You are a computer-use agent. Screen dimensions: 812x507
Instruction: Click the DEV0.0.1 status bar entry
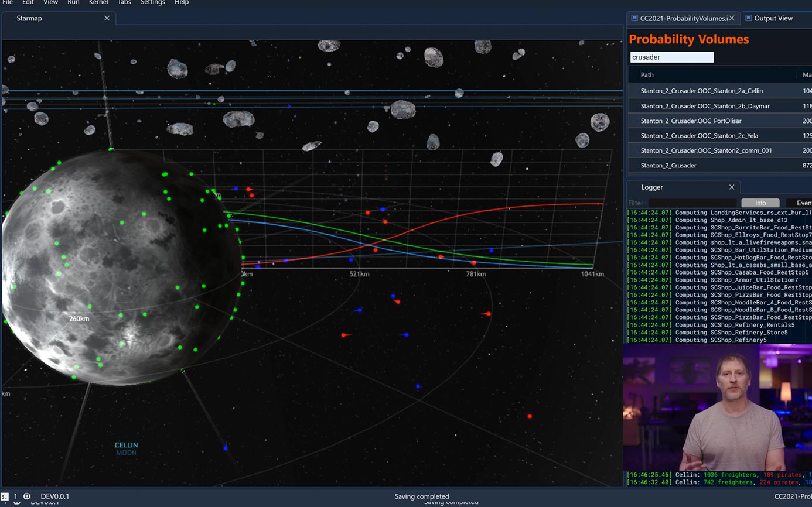(55, 496)
